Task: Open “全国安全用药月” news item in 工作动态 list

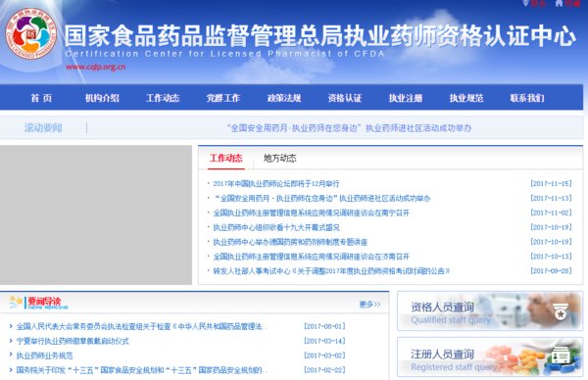Action: pyautogui.click(x=321, y=198)
